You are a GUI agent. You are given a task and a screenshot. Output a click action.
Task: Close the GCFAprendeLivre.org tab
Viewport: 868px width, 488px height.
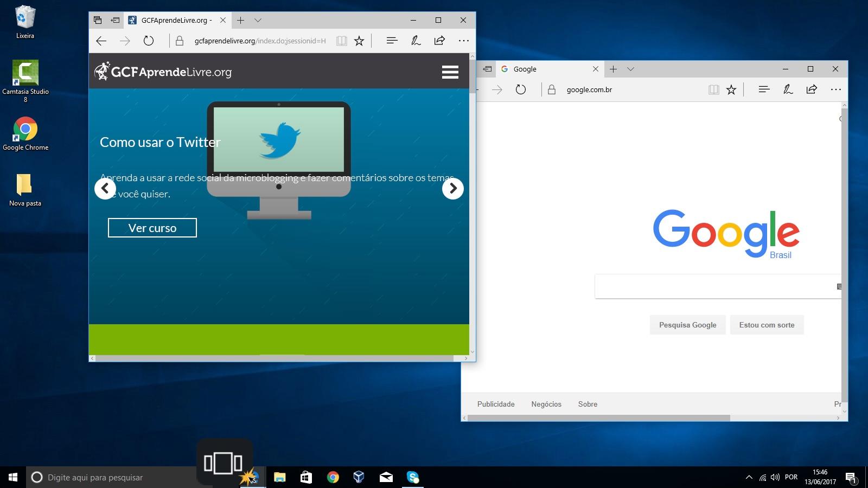tap(223, 20)
